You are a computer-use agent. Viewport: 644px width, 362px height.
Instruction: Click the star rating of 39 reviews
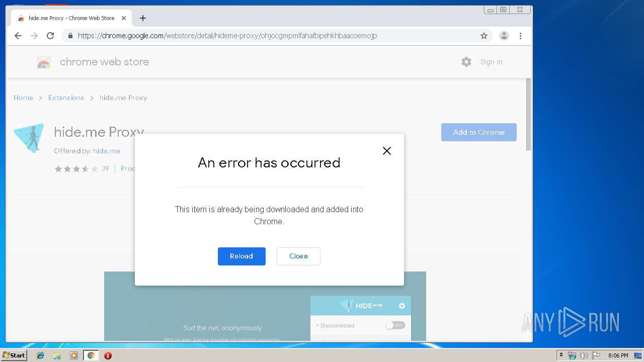[76, 169]
